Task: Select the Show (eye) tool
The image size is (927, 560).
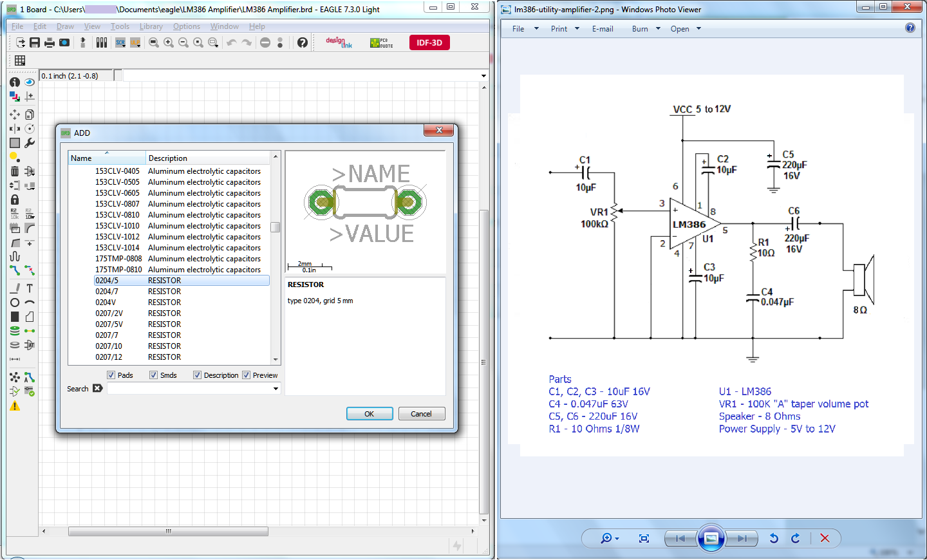Action: click(30, 82)
